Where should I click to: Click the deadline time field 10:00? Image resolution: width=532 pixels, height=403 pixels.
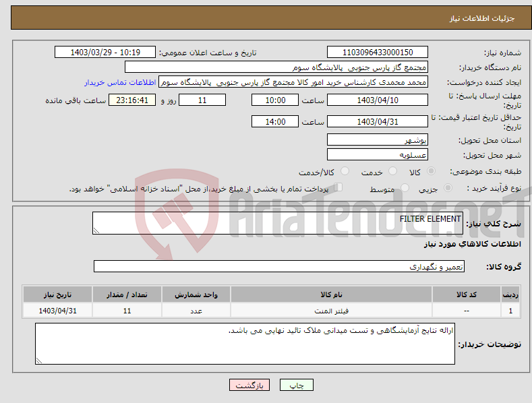tap(275, 100)
